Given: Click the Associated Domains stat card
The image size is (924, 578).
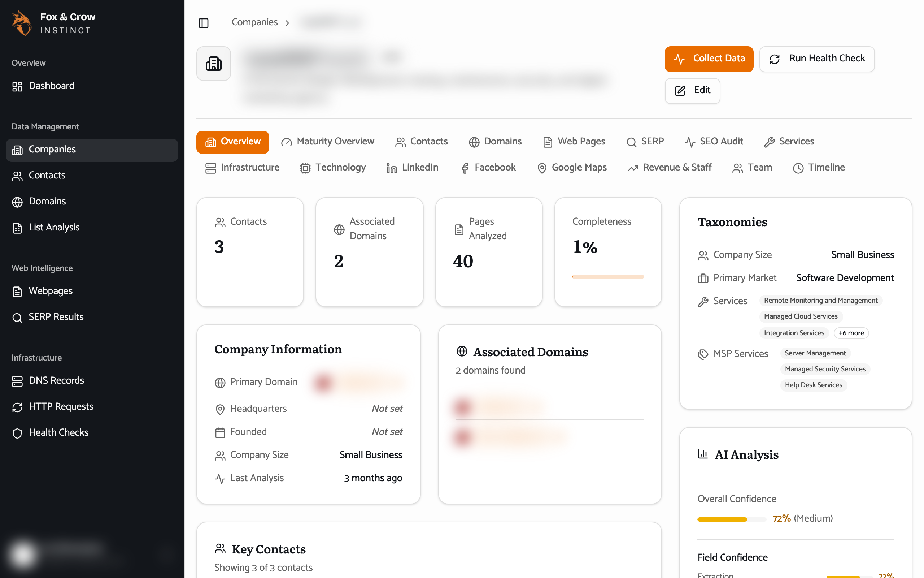Looking at the screenshot, I should pyautogui.click(x=369, y=252).
